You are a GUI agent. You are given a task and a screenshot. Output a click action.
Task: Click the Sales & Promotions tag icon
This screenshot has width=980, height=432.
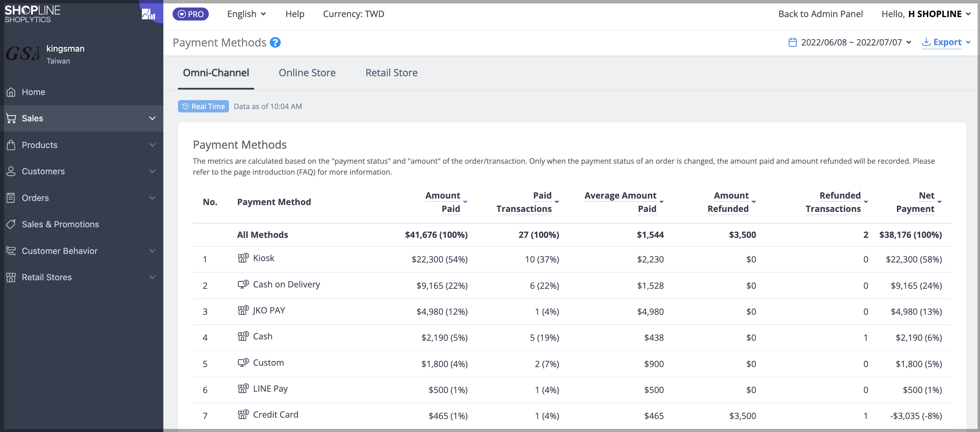click(11, 224)
